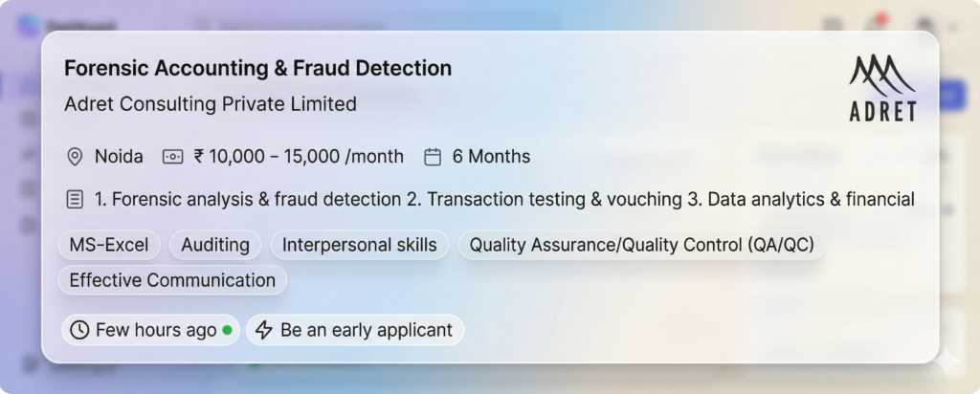Click the calendar icon for duration
The width and height of the screenshot is (980, 394).
433,157
